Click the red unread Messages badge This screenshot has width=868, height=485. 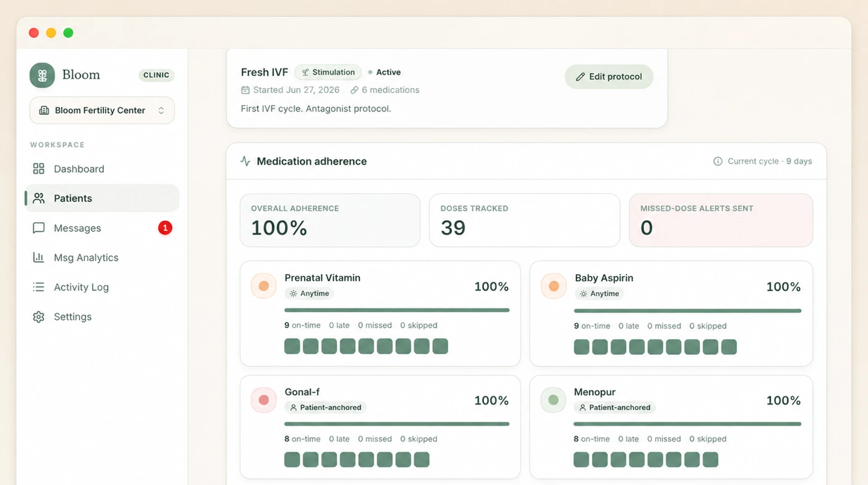(x=165, y=228)
